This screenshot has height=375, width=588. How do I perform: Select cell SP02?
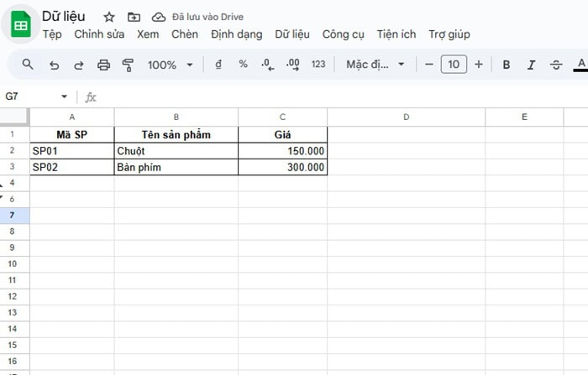[72, 167]
